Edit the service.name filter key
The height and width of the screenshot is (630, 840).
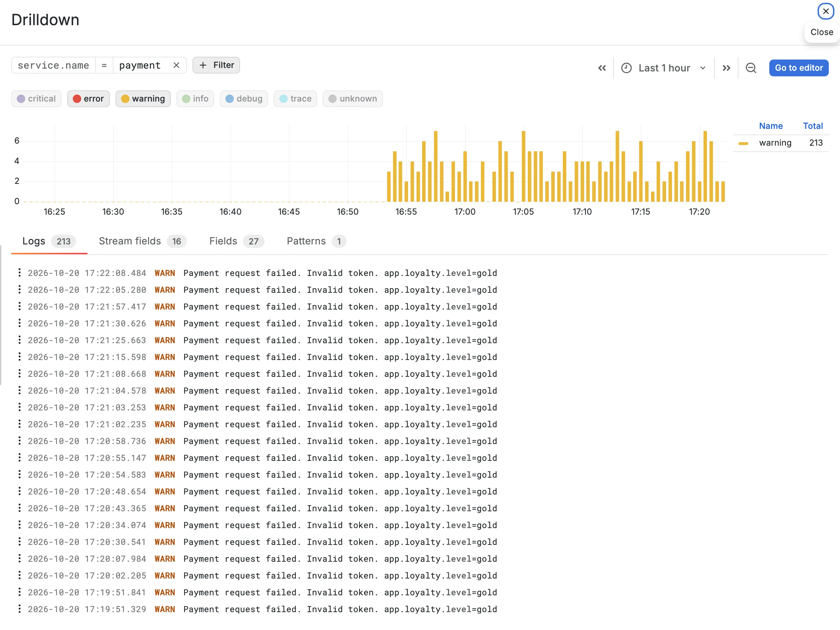coord(54,65)
